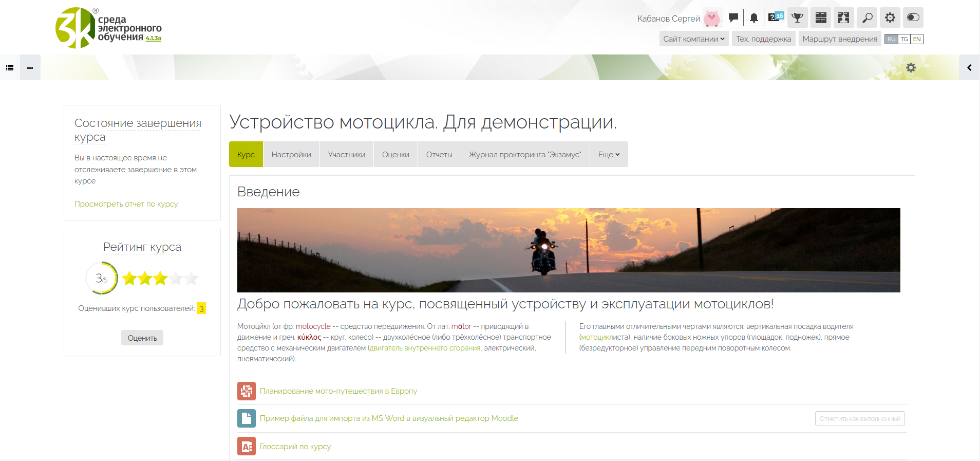Open Глоссарий по курсу link
This screenshot has height=461, width=980.
point(295,447)
